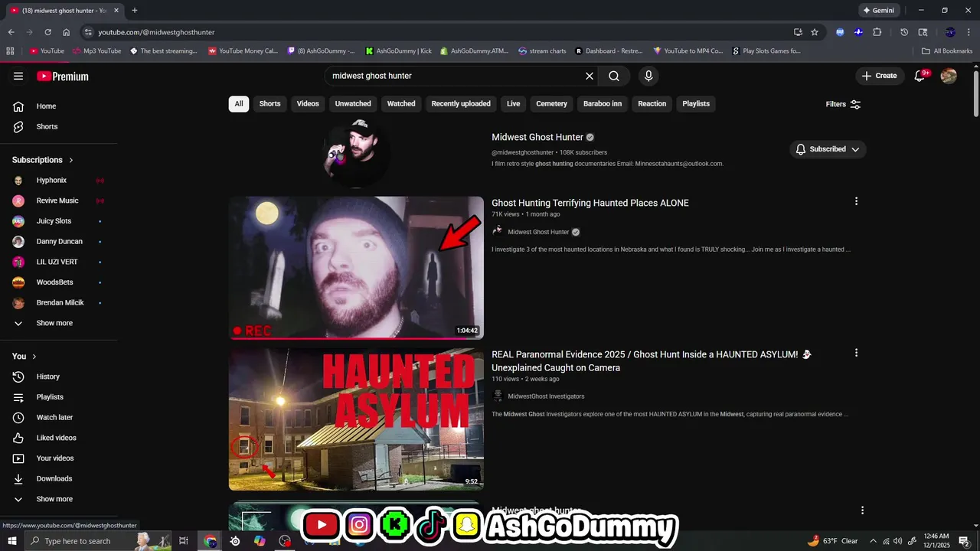Viewport: 980px width, 551px height.
Task: Start voice search with the microphone
Action: [648, 76]
